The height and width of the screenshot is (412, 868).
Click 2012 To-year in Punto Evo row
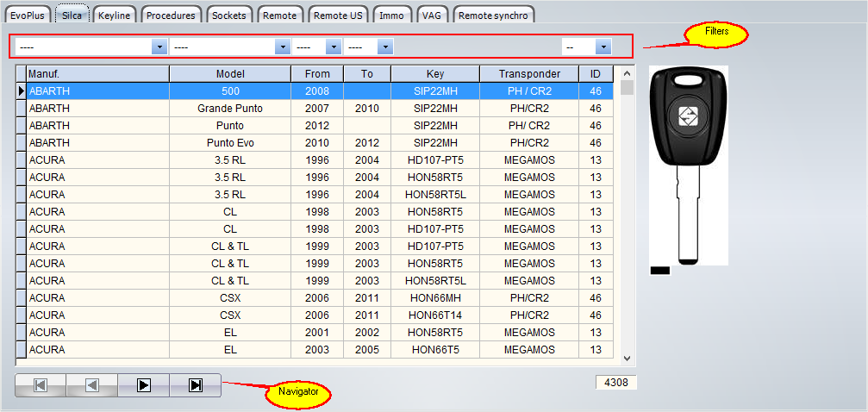367,143
